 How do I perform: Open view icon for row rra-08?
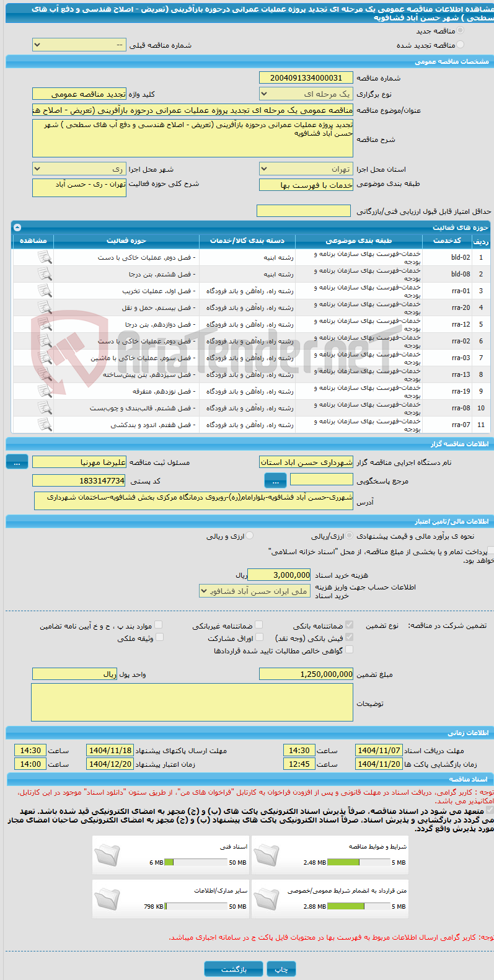pos(45,408)
